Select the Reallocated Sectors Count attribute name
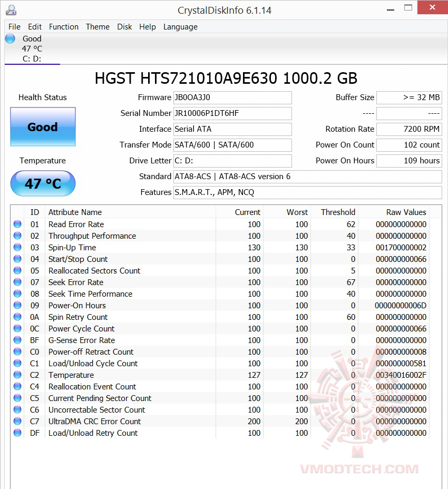 pos(94,271)
